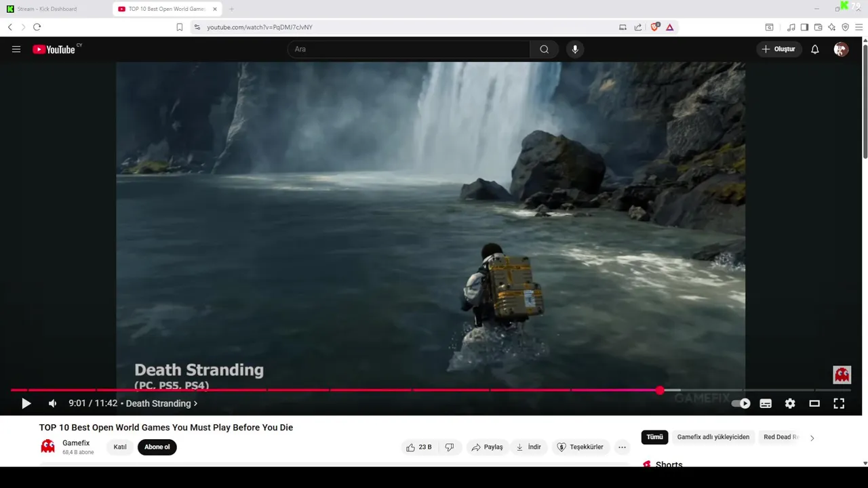The width and height of the screenshot is (868, 488).
Task: Play the paused video
Action: 26,403
